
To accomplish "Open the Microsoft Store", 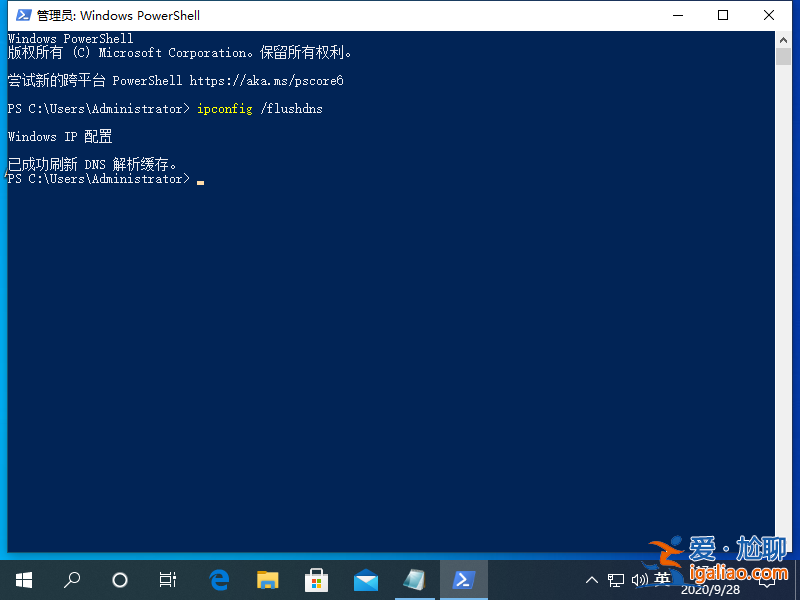I will tap(316, 580).
